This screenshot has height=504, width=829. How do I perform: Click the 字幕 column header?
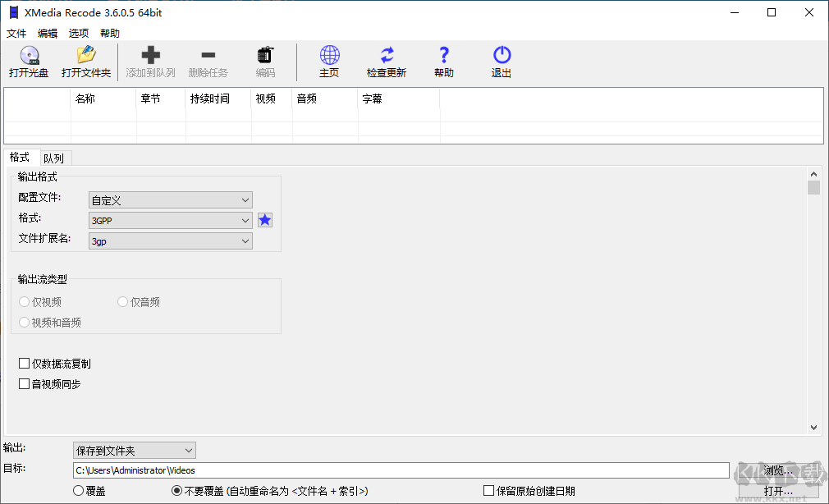399,99
